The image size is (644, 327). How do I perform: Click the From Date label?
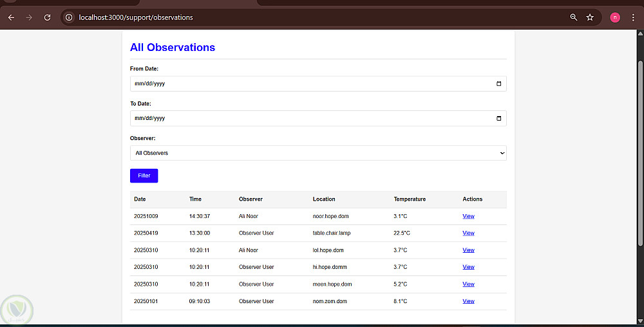tap(144, 69)
